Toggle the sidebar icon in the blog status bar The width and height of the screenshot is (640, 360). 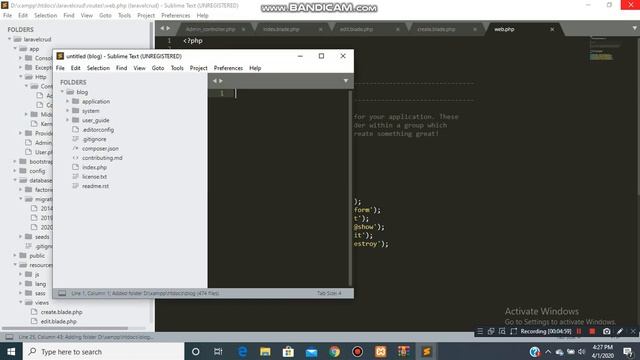pos(62,293)
